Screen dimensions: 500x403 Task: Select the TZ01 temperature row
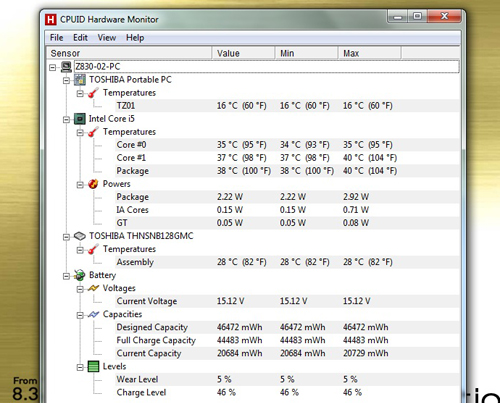[x=287, y=106]
